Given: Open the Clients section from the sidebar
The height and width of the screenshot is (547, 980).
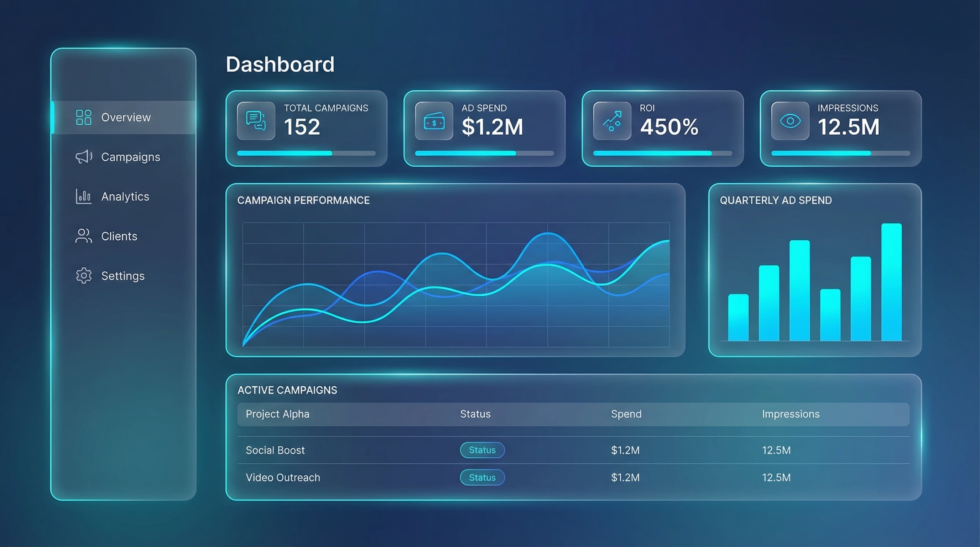Looking at the screenshot, I should (x=119, y=236).
